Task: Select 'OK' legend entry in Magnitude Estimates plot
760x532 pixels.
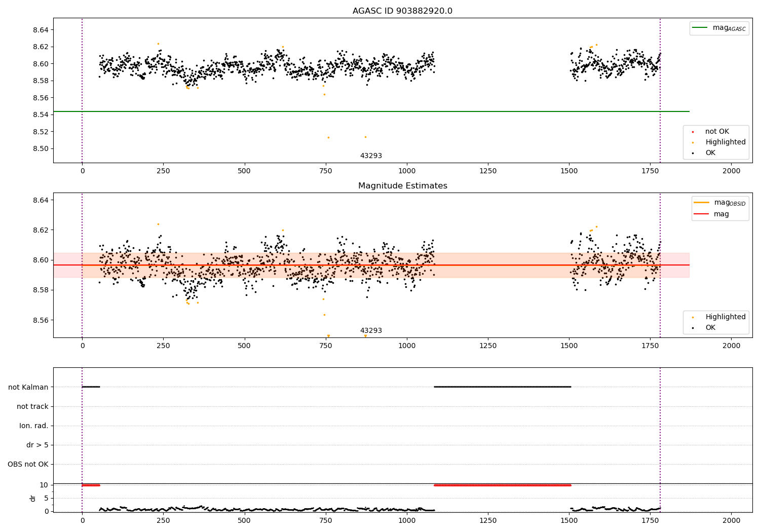Action: (x=710, y=328)
